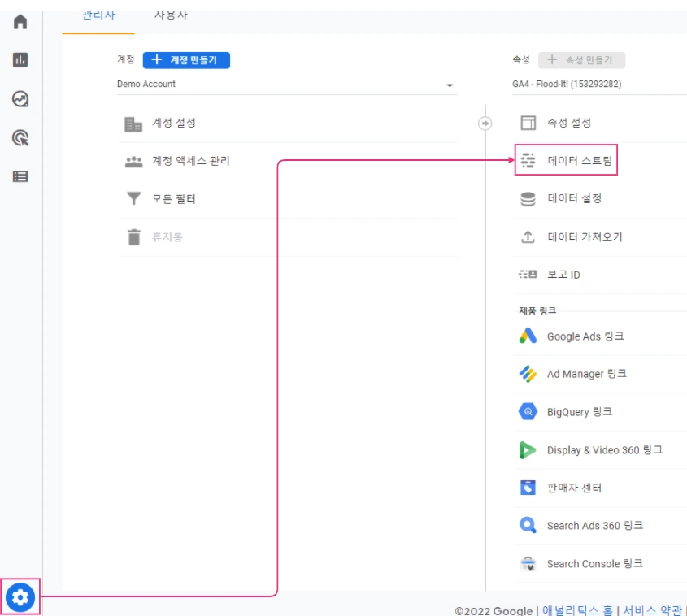Click the Ad Manager logo icon
The width and height of the screenshot is (687, 616).
(x=528, y=374)
